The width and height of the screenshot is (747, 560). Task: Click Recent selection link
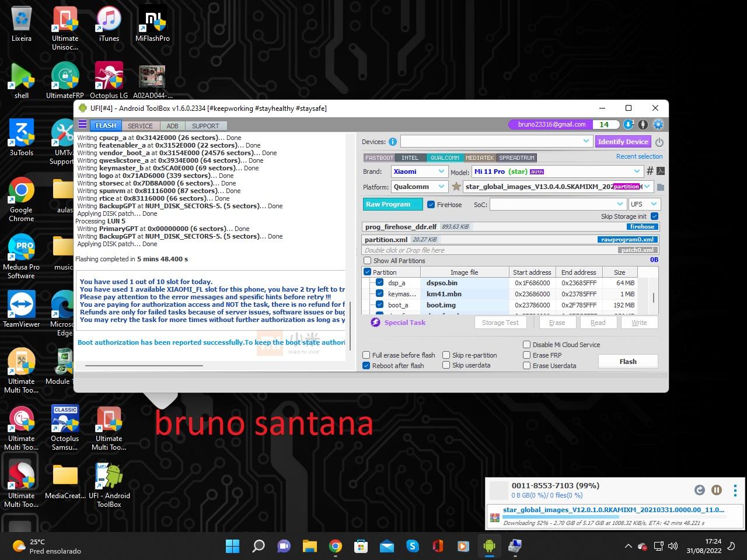(639, 156)
